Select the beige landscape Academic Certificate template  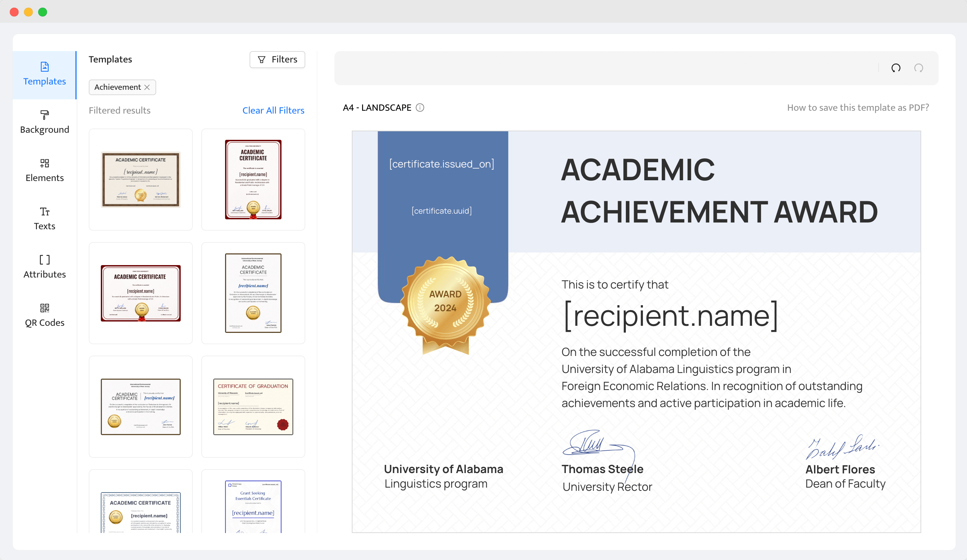tap(141, 180)
